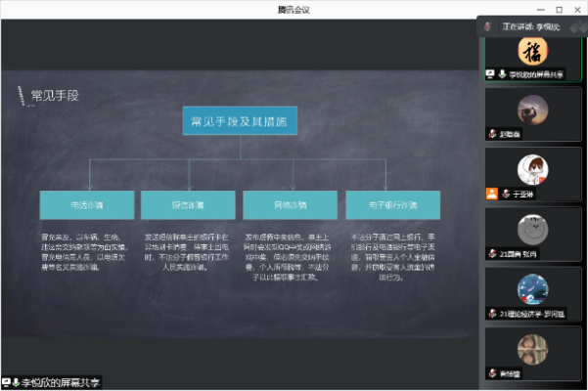Screen dimensions: 588x391
Task: Click the muted mic icon beside 赵
Action: coord(492,134)
